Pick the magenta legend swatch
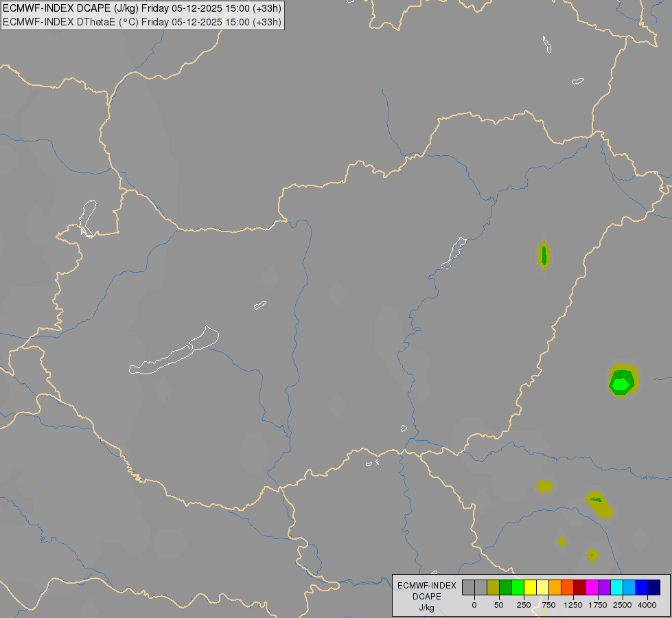 592,588
